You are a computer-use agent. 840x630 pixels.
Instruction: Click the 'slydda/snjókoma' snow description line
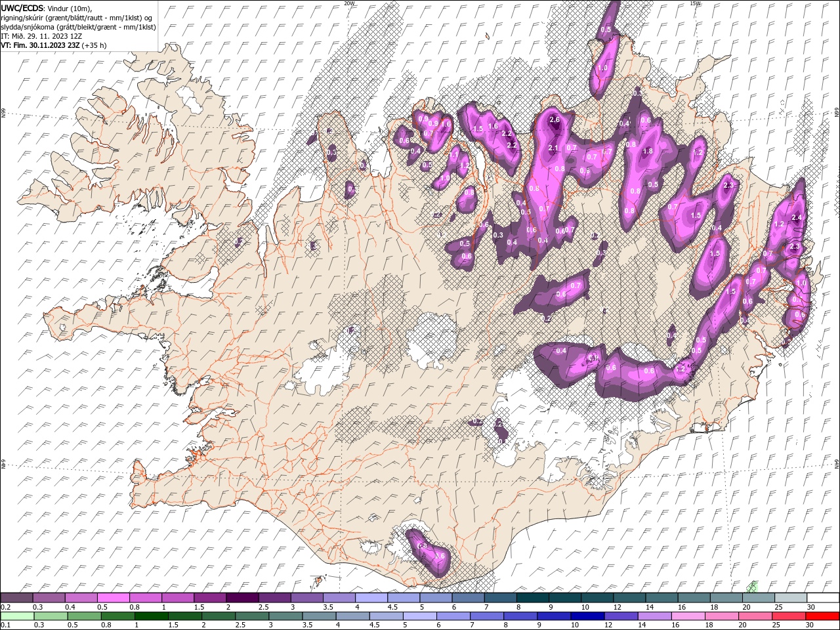tap(79, 27)
